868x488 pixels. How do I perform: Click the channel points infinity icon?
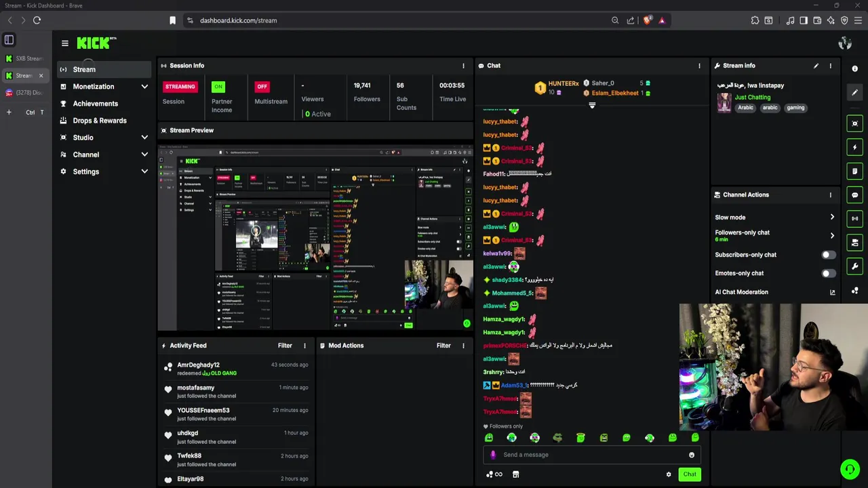pos(494,474)
